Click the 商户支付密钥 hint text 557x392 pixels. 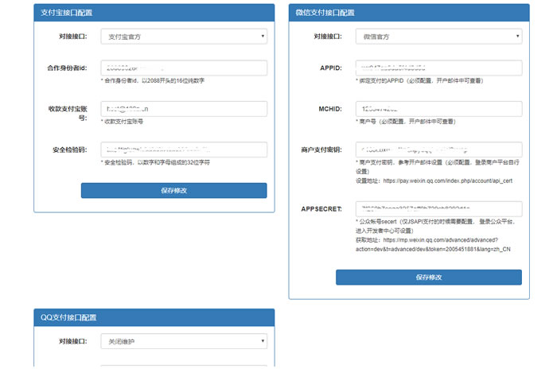pyautogui.click(x=438, y=166)
